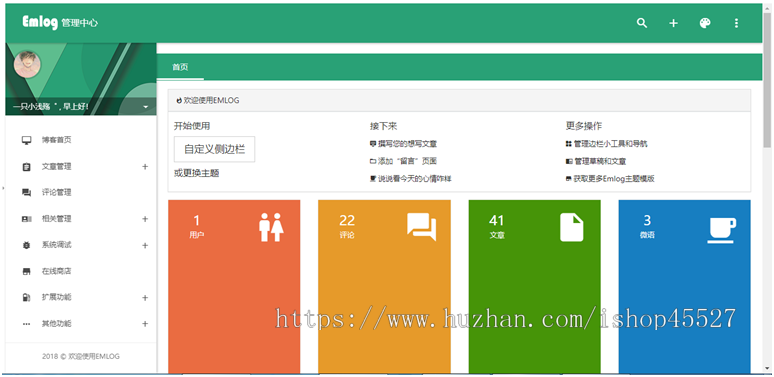Click the Emlog 管理中心 logo
The image size is (774, 377).
60,23
